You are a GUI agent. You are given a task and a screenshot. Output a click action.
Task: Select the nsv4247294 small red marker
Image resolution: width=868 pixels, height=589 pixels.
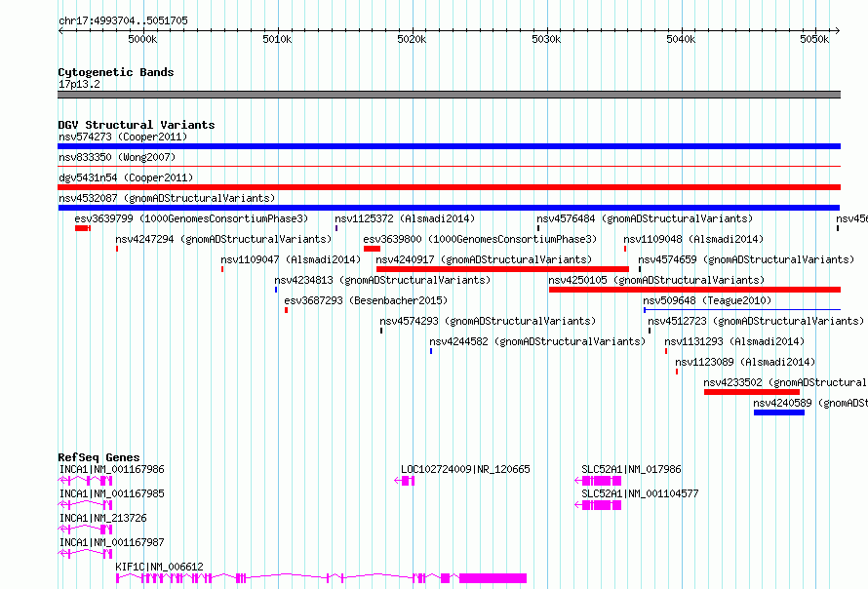point(117,249)
